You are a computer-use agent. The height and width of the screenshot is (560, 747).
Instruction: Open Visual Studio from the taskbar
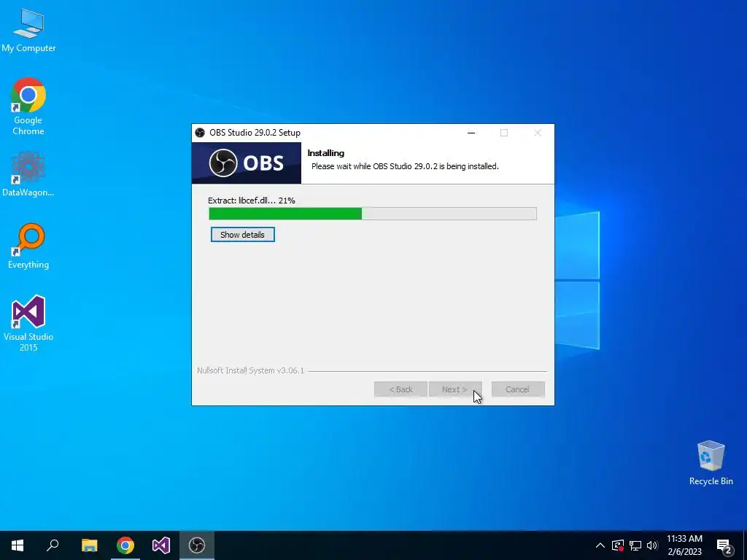pos(161,545)
